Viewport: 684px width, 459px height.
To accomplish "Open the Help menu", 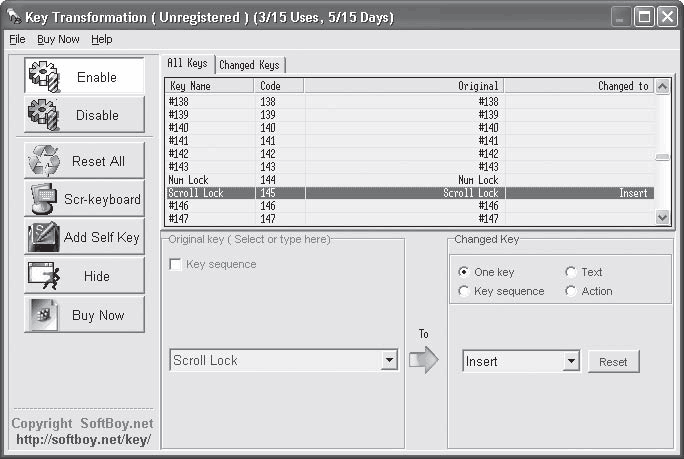I will 102,39.
